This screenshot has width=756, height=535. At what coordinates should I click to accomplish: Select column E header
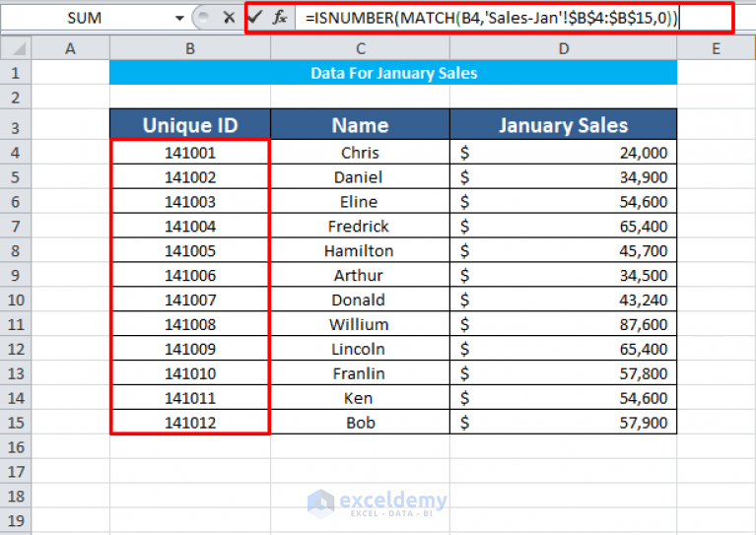point(716,48)
